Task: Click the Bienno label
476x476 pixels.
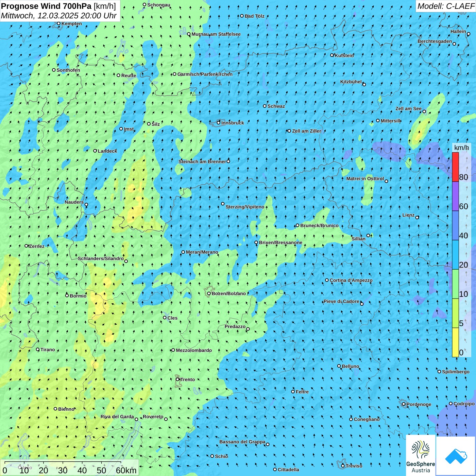Action: tap(66, 409)
